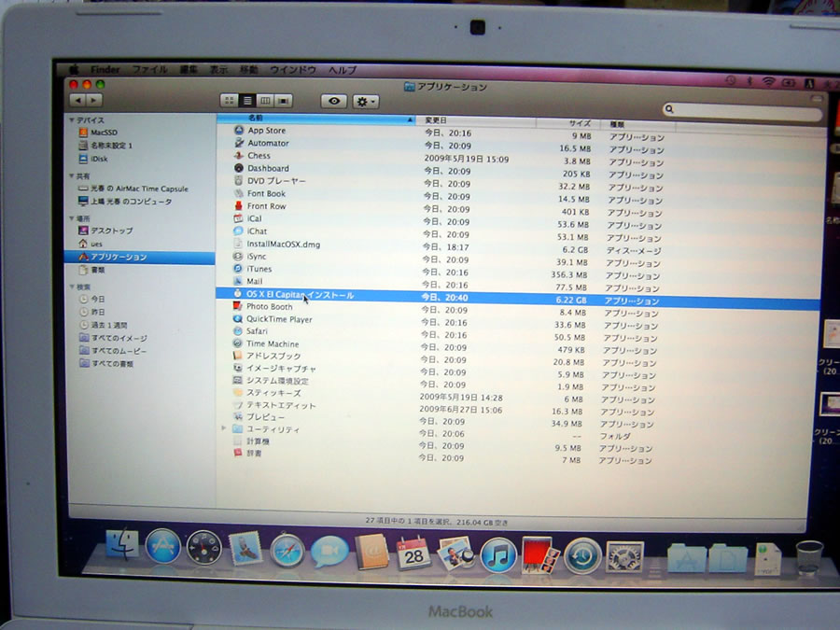Sort by 変更日 column header
The height and width of the screenshot is (630, 840).
476,121
